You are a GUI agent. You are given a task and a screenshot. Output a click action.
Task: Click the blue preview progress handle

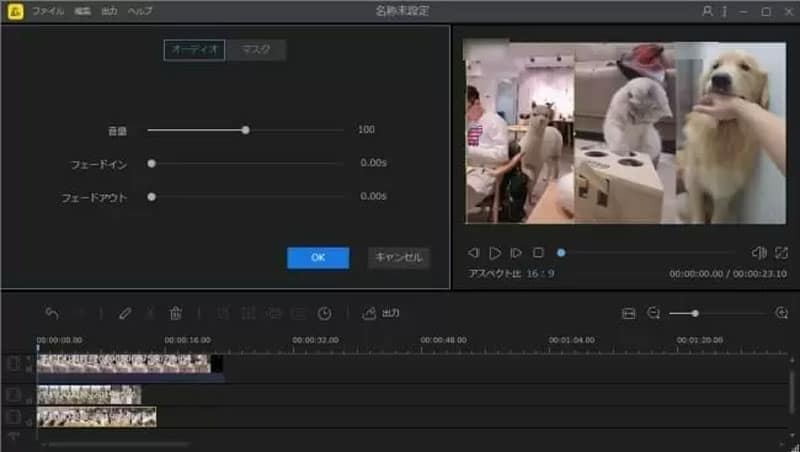tap(561, 253)
